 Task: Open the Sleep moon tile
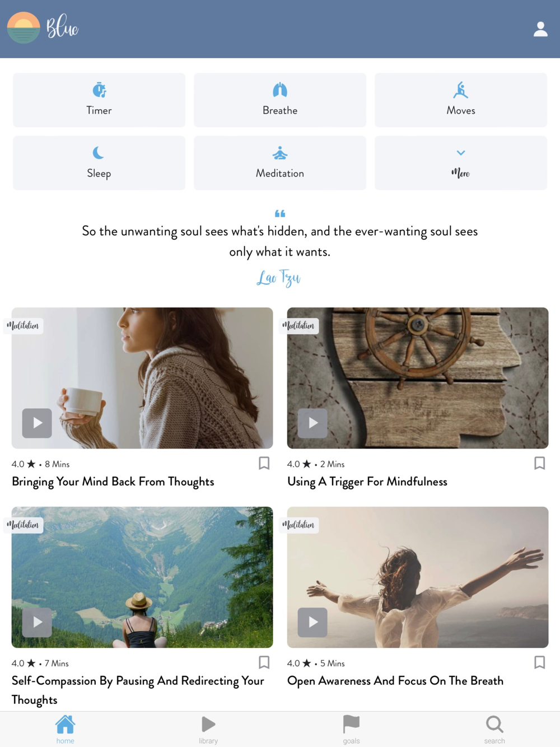pyautogui.click(x=99, y=163)
